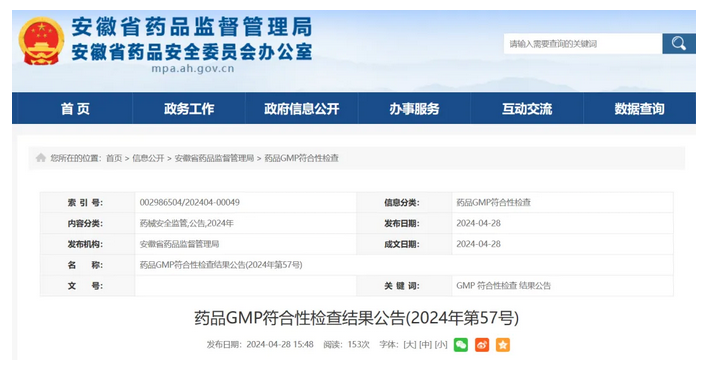Select the 发布机构 value 安徽省药品监督管理局

[179, 244]
